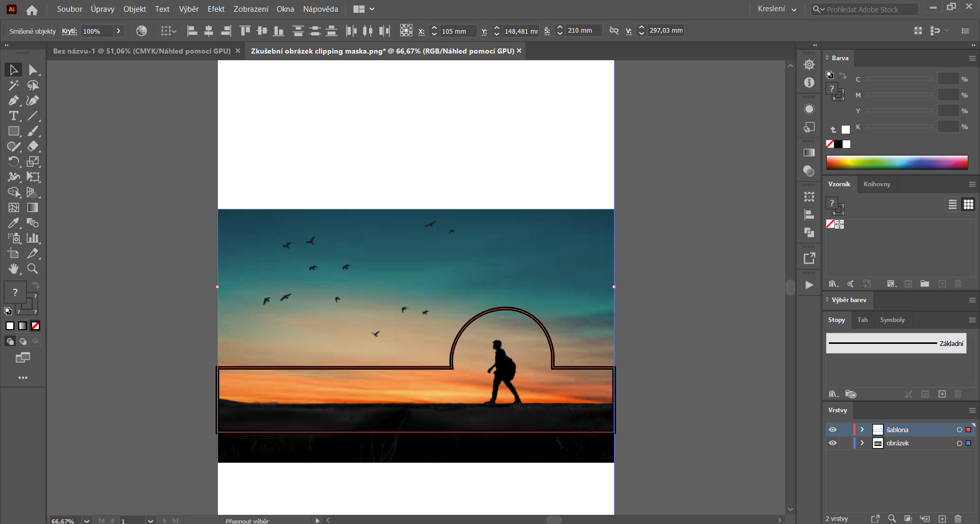Select the Hand tool
The width and height of the screenshot is (980, 524).
click(x=13, y=269)
